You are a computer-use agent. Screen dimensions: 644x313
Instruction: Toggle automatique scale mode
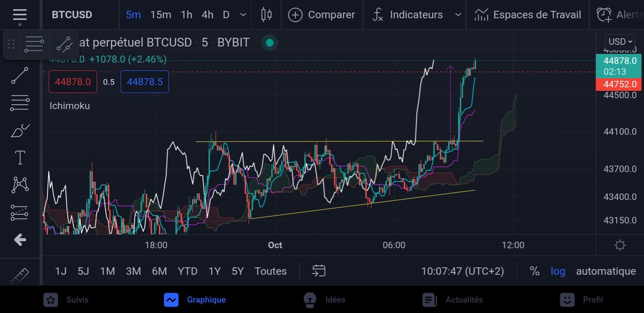pyautogui.click(x=606, y=271)
